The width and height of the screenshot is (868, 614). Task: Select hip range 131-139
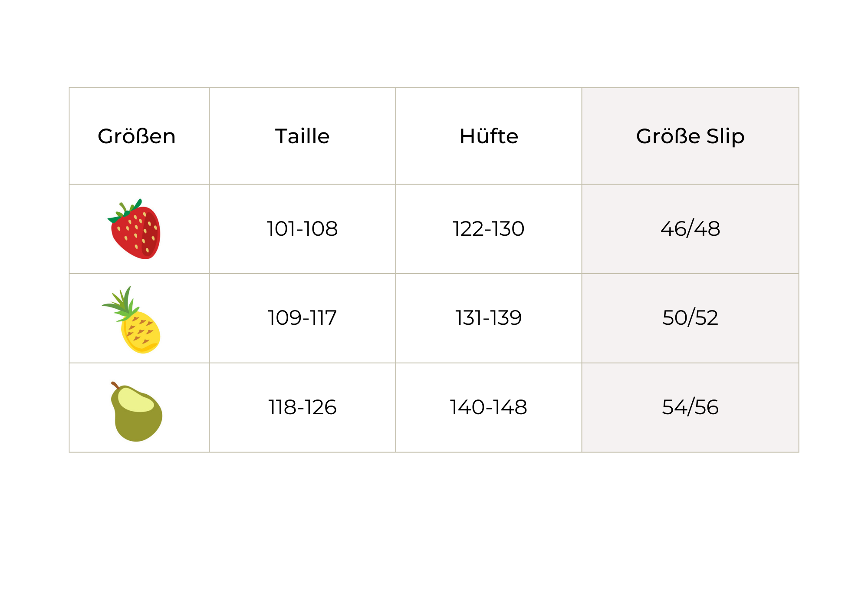tap(489, 318)
